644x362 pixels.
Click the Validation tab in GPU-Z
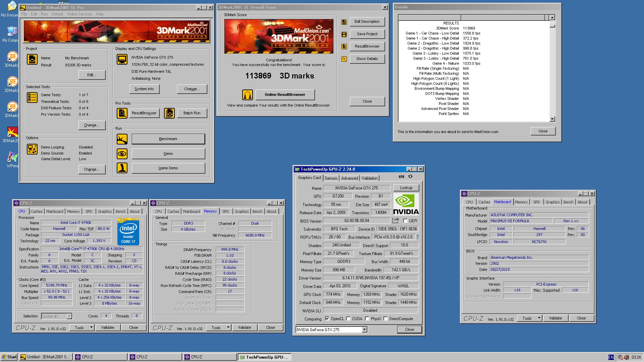(370, 178)
